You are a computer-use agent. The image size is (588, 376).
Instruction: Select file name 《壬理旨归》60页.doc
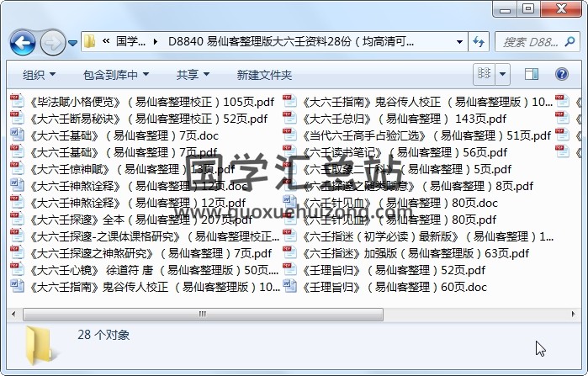[x=395, y=288]
